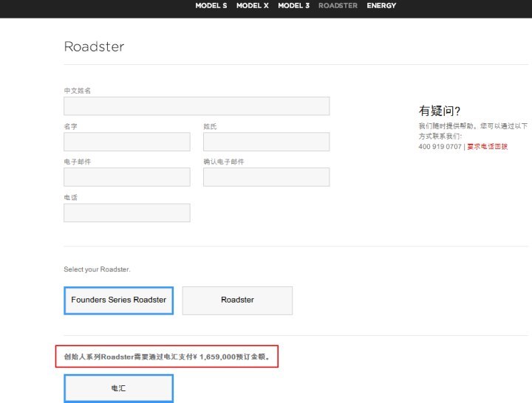532x403 pixels.
Task: Open the 要求电话回拨 link
Action: tap(487, 146)
